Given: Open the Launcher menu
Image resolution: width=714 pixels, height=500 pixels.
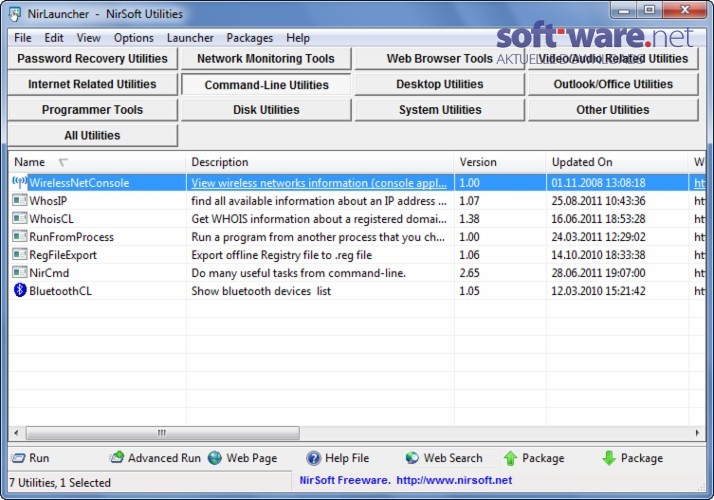Looking at the screenshot, I should point(190,38).
